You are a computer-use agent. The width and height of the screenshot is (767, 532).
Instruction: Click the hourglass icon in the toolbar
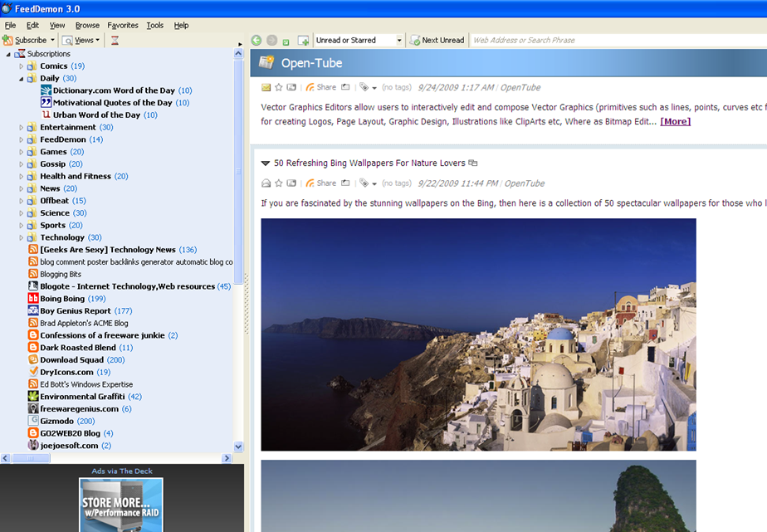click(115, 40)
